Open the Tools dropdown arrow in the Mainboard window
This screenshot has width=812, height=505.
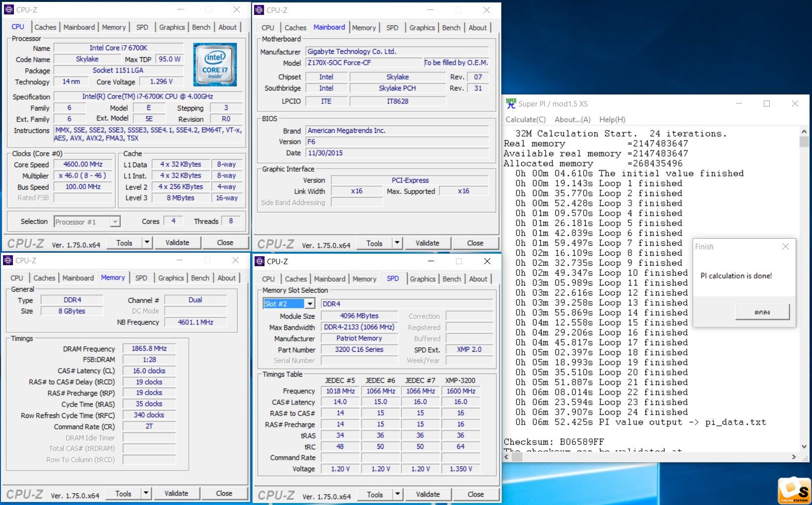tap(397, 243)
